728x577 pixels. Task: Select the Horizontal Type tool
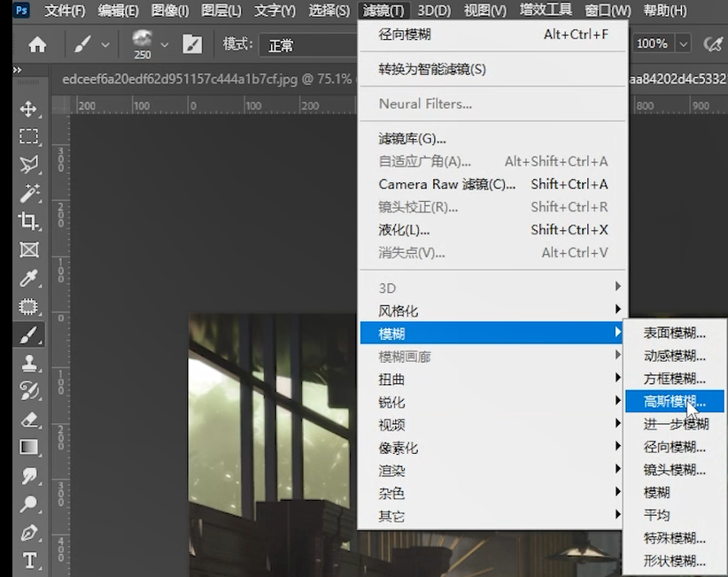pos(29,560)
